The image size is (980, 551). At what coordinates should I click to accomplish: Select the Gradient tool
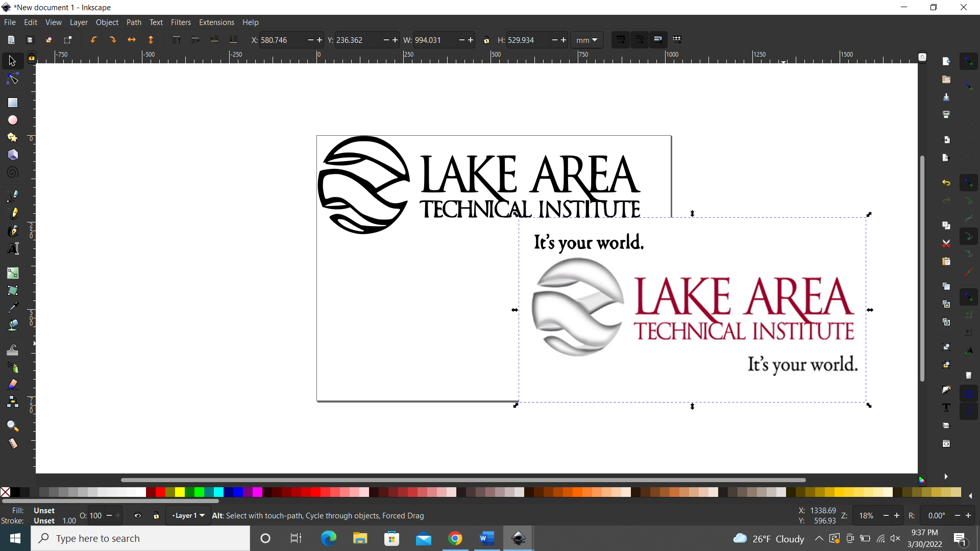13,273
